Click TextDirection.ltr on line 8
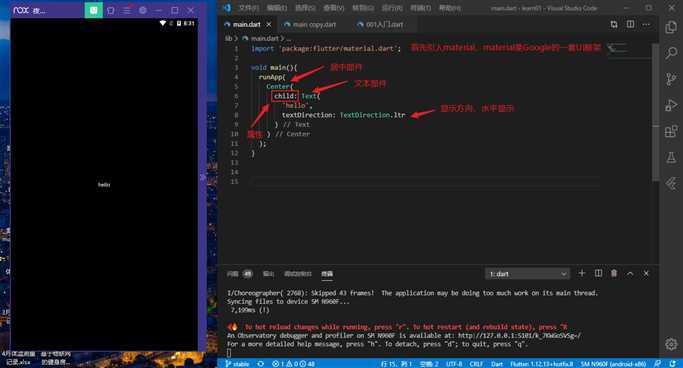 click(x=372, y=115)
